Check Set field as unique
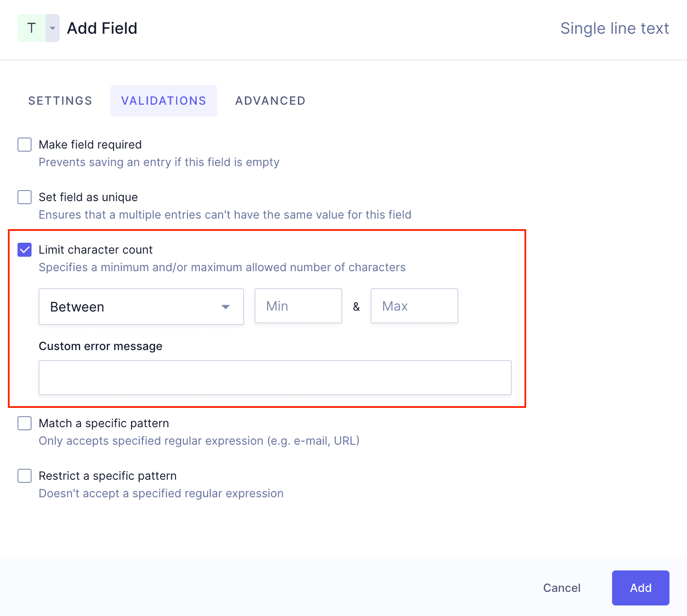Image resolution: width=687 pixels, height=616 pixels. pos(25,197)
